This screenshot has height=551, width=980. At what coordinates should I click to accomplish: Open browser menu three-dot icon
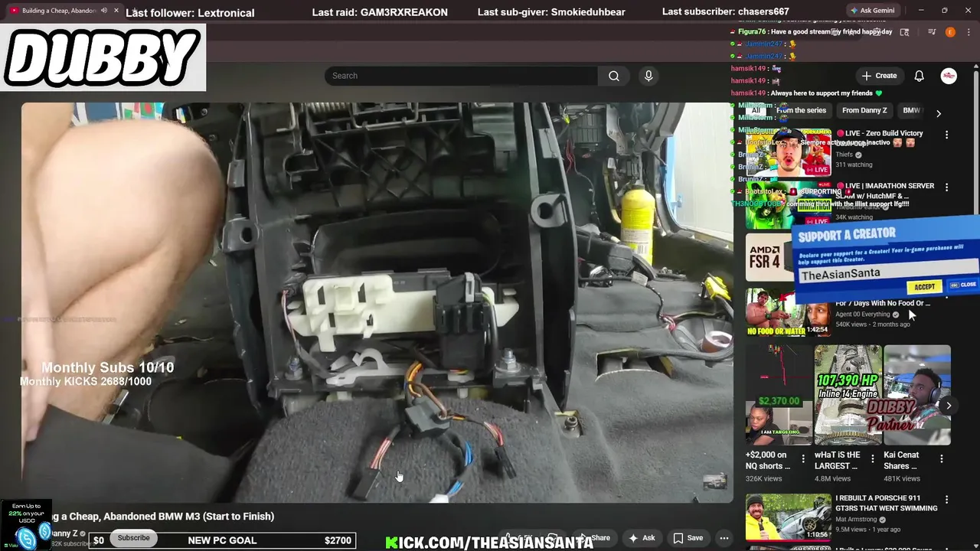coord(969,32)
